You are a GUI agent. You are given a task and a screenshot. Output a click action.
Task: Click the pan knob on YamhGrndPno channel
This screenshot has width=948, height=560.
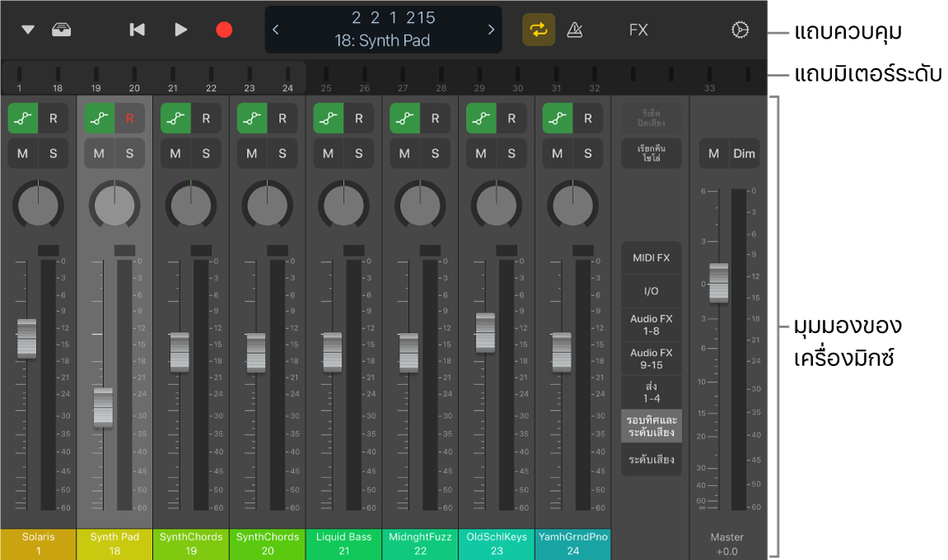click(x=573, y=205)
